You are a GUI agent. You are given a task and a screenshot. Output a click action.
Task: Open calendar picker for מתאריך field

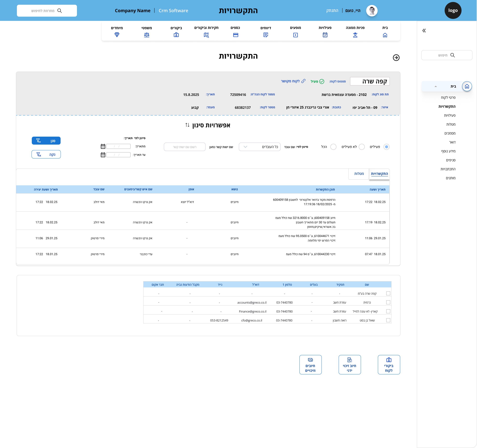click(x=103, y=146)
